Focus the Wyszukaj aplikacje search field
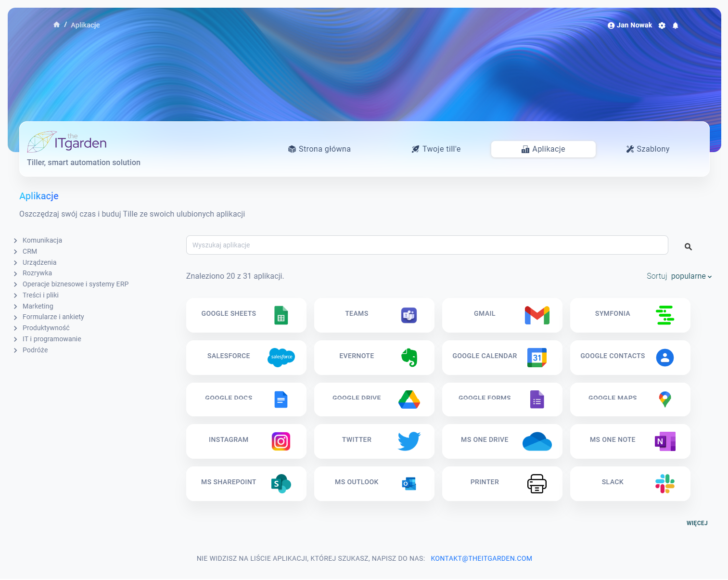This screenshot has width=728, height=580. 427,245
